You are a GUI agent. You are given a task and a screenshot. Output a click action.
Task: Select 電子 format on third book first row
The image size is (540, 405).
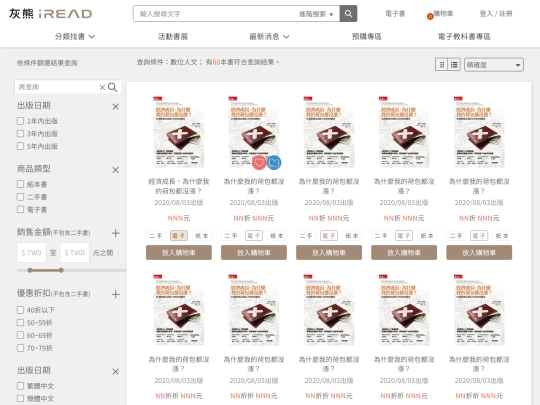(x=329, y=236)
